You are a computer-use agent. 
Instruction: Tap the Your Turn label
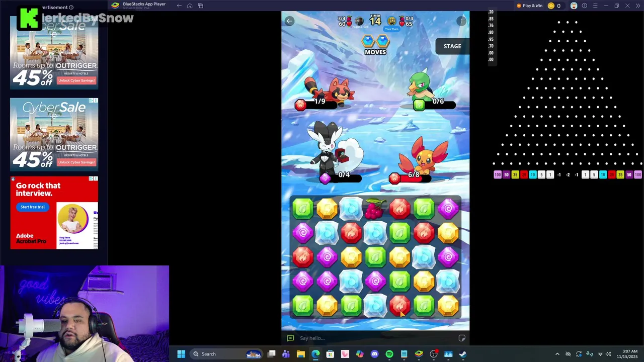coord(392,29)
